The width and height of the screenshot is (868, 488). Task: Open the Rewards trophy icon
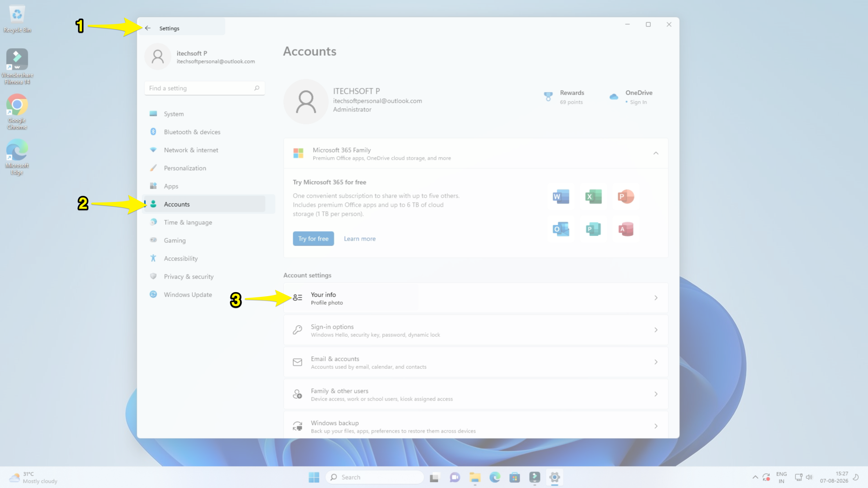(x=548, y=97)
